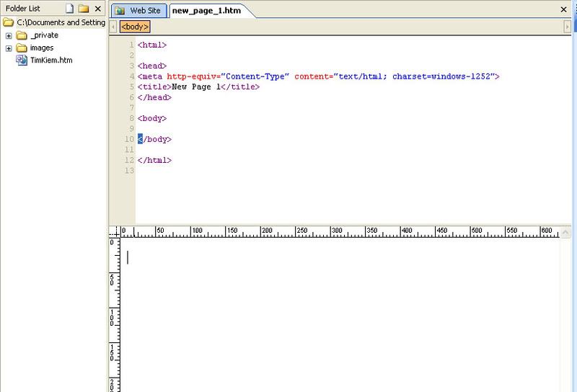Screen dimensions: 577x392
Task: Click the charset=windows-1252 value
Action: tap(441, 76)
